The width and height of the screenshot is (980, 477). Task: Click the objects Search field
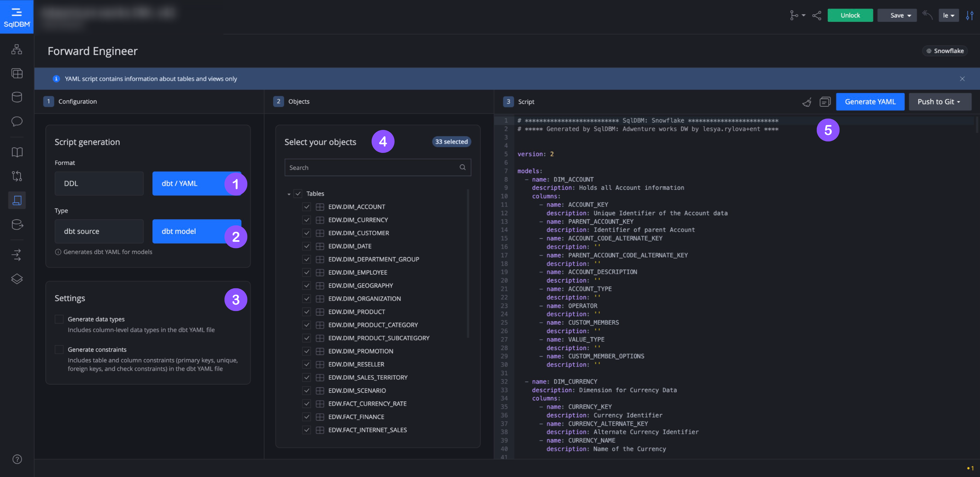click(x=377, y=167)
